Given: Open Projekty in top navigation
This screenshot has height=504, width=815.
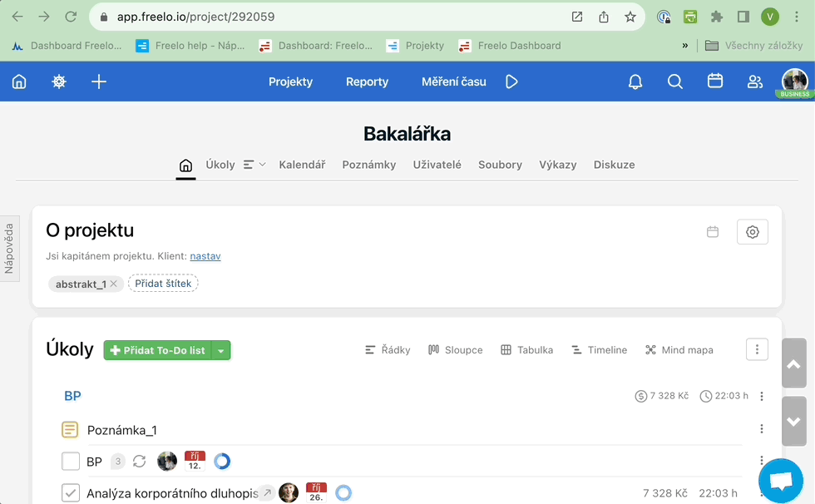Looking at the screenshot, I should pyautogui.click(x=290, y=82).
